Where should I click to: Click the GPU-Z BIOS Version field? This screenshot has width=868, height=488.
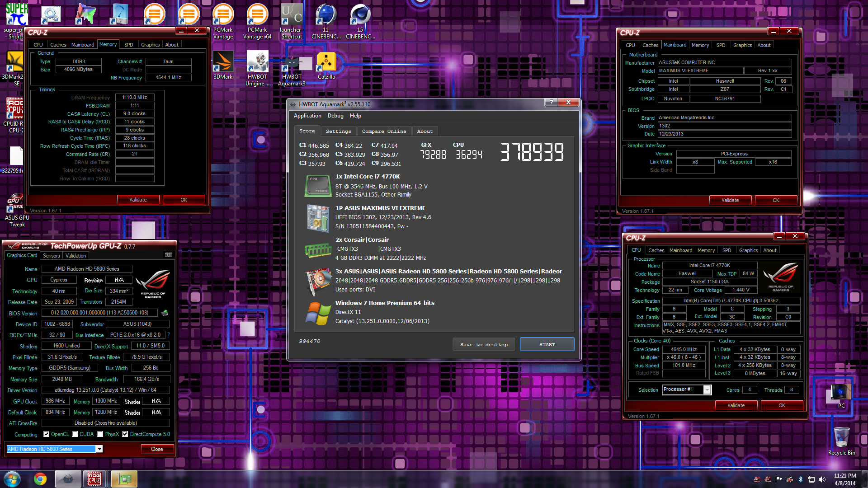point(99,313)
